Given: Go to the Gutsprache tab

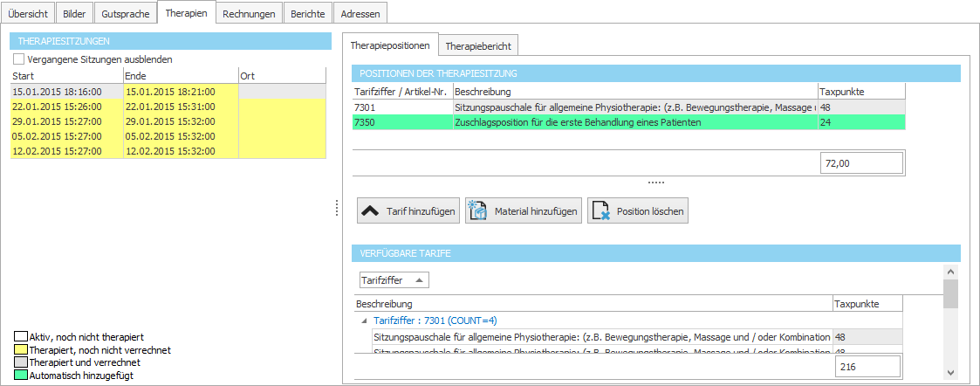Looking at the screenshot, I should coord(125,13).
